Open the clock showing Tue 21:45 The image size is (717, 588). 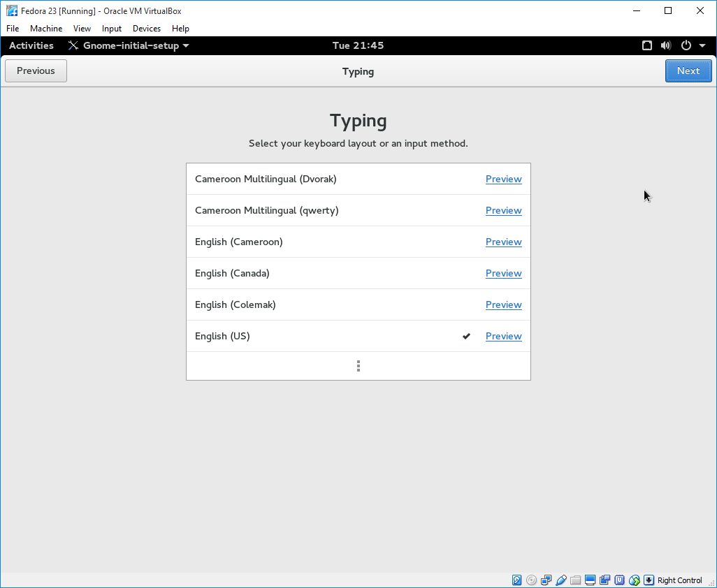pos(358,45)
